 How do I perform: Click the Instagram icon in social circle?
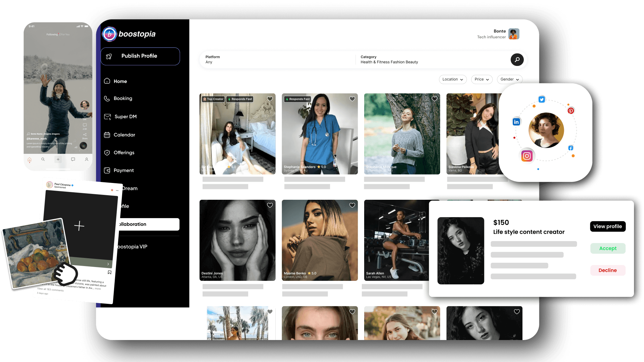coord(527,156)
